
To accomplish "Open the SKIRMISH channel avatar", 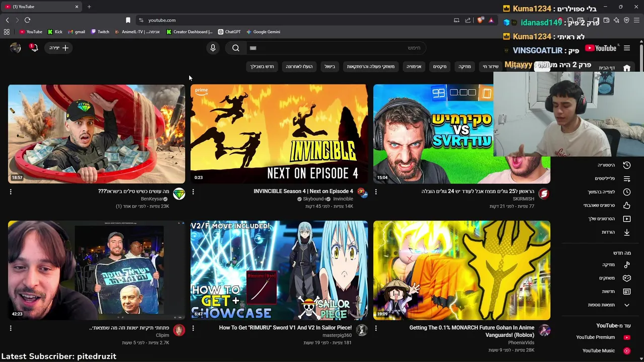I will pyautogui.click(x=544, y=194).
